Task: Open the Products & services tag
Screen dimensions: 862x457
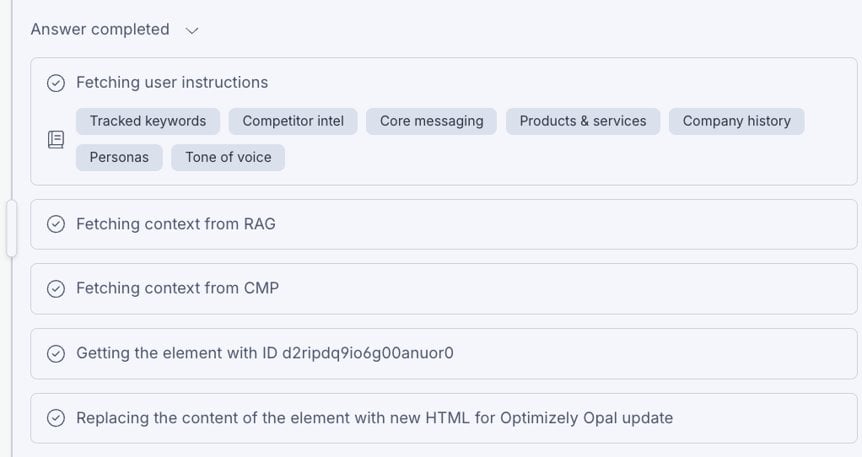Action: [x=583, y=121]
